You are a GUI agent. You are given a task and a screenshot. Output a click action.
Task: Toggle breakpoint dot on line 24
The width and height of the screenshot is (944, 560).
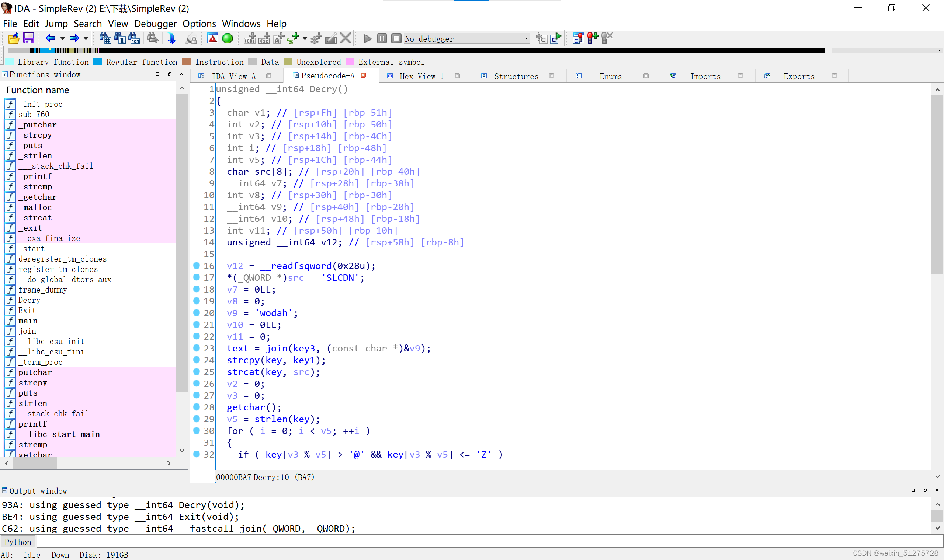(x=196, y=360)
